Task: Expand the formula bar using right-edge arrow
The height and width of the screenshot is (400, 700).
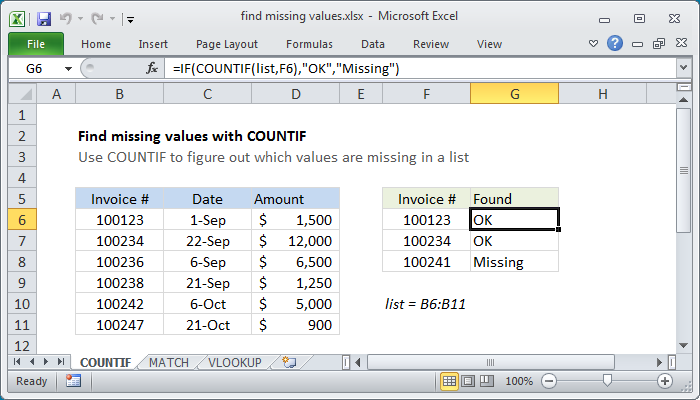Action: (684, 68)
